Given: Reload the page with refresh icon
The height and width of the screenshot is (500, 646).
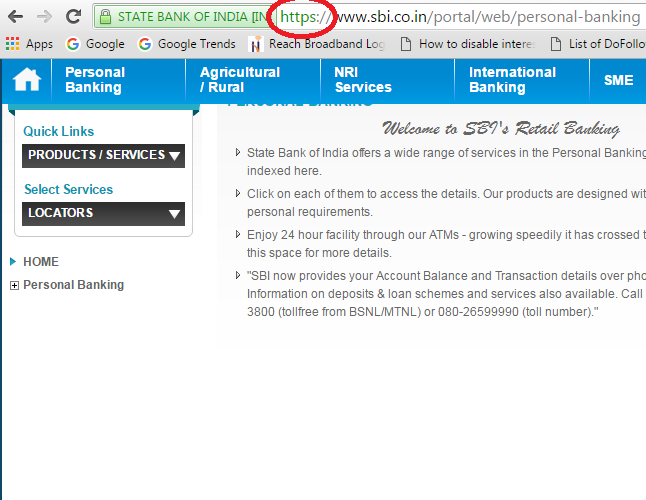Looking at the screenshot, I should click(x=73, y=16).
